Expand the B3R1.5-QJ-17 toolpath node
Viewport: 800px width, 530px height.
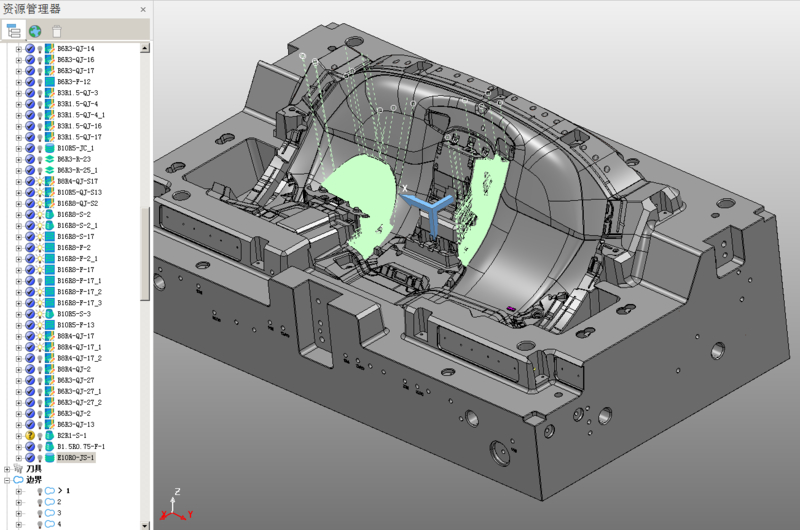click(x=19, y=137)
